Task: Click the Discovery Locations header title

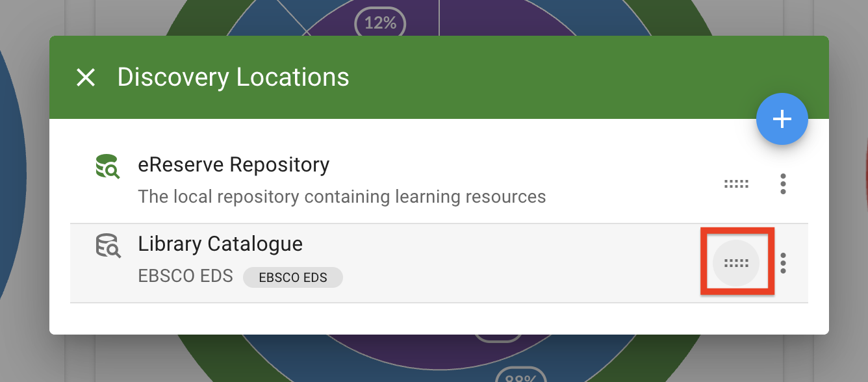Action: 233,78
